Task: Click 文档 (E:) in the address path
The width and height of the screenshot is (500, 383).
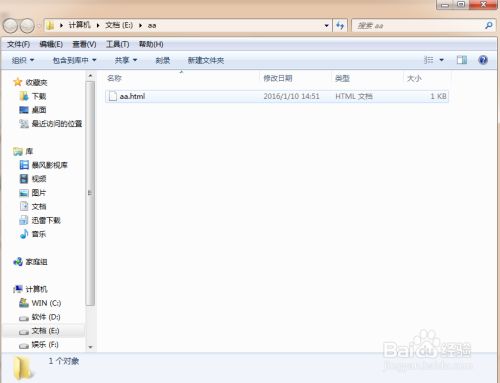Action: coord(119,25)
